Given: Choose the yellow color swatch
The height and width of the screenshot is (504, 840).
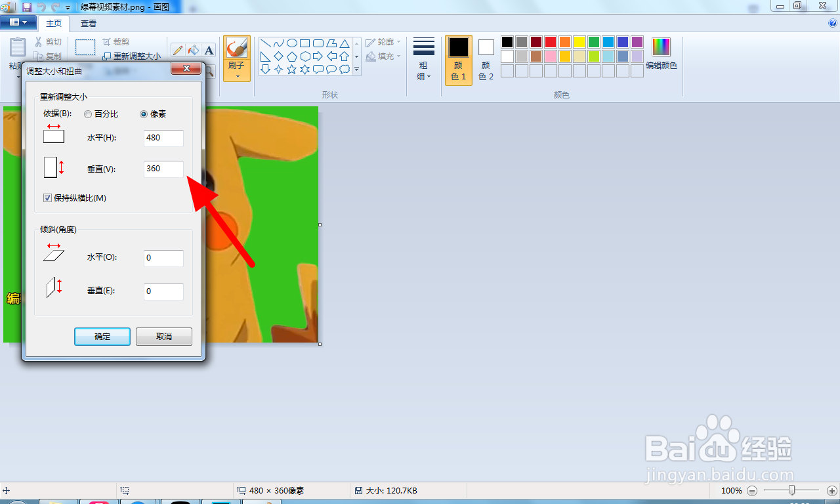Looking at the screenshot, I should pos(579,42).
